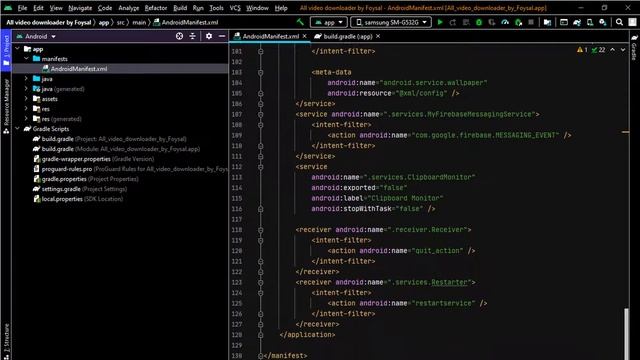Screen dimensions: 640x360
Task: Expand the assets folder
Action: coord(27,99)
